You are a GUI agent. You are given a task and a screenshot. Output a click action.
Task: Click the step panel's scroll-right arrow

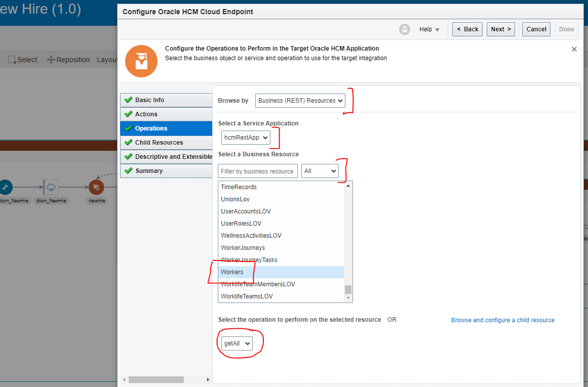208,379
